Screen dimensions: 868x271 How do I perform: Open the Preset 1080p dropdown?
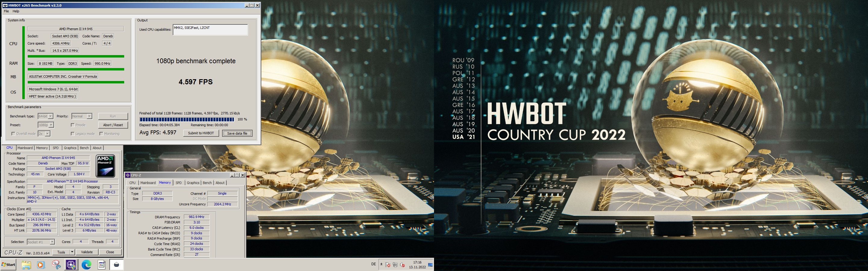pyautogui.click(x=46, y=125)
